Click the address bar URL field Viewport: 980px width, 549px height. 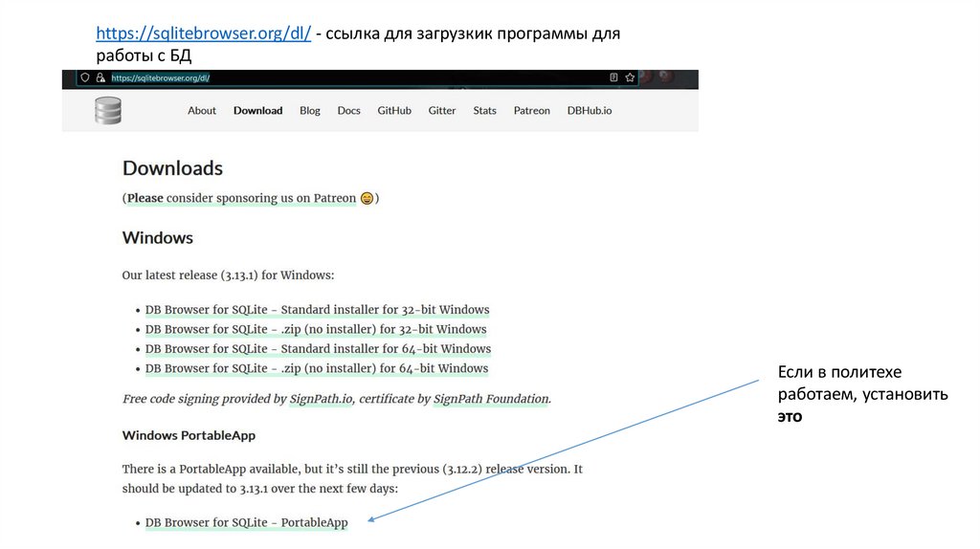pos(356,77)
